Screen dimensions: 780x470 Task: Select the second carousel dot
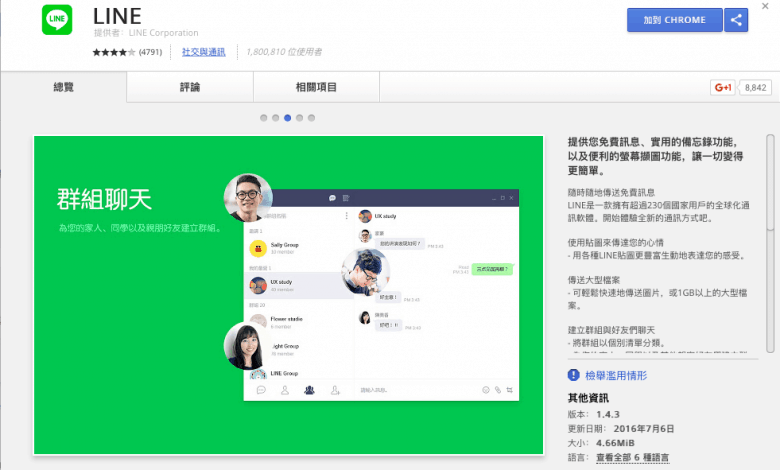pyautogui.click(x=276, y=118)
